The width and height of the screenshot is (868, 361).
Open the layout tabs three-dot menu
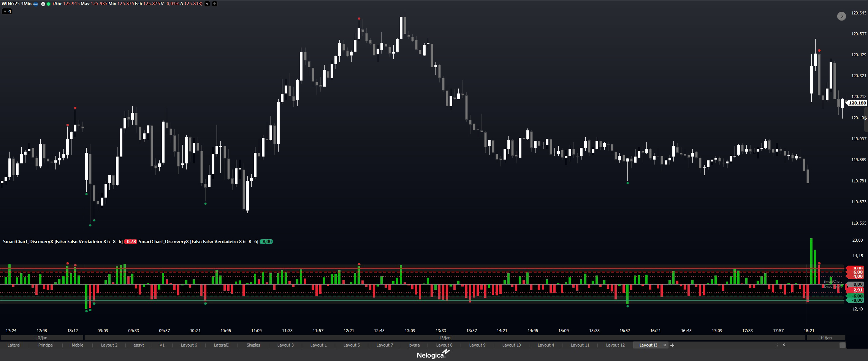[778, 345]
